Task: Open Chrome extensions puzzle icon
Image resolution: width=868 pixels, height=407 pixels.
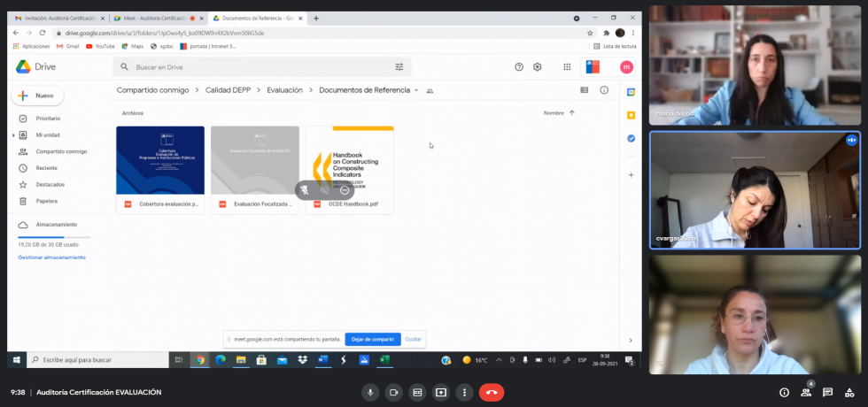Action: (606, 33)
